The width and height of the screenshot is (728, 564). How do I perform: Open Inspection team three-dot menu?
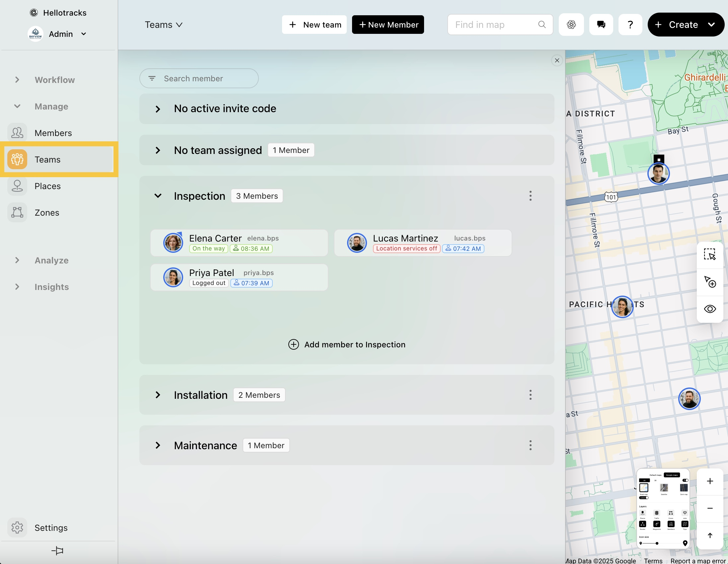[x=530, y=196]
